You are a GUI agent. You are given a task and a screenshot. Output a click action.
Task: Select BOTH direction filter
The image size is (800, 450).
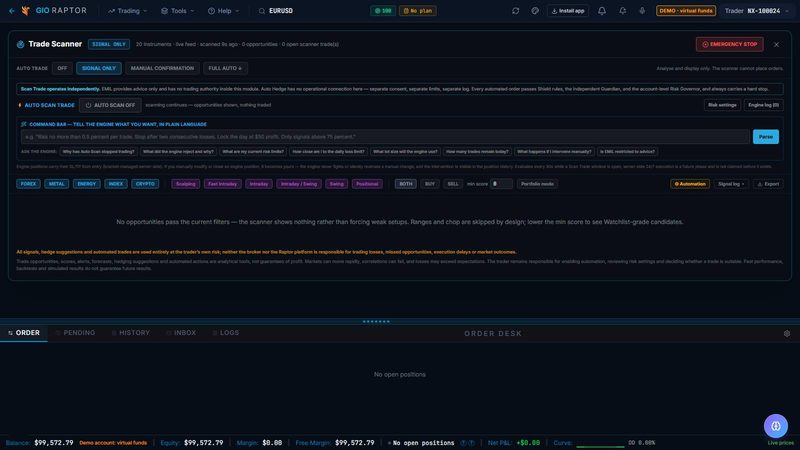[406, 184]
